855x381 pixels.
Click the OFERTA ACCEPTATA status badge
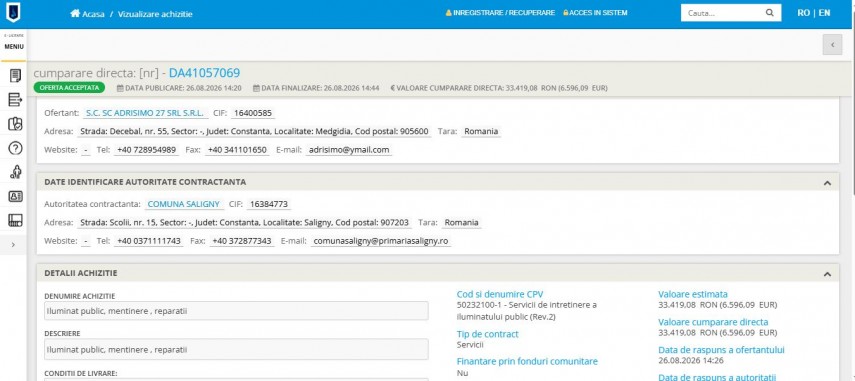[69, 87]
